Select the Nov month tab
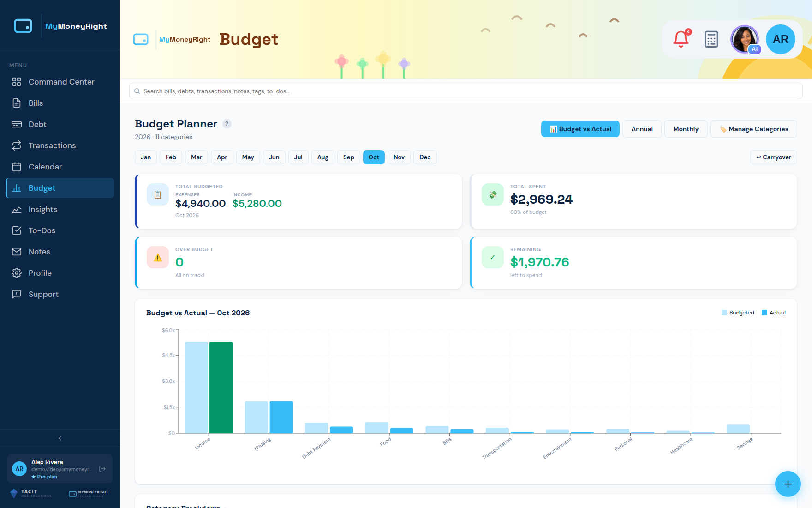 coord(399,157)
